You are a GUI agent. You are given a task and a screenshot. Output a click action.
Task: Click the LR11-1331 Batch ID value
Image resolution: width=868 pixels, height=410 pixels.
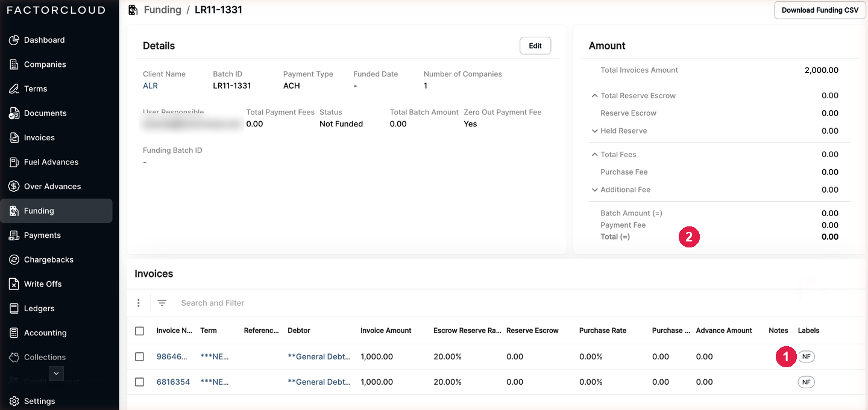tap(232, 85)
